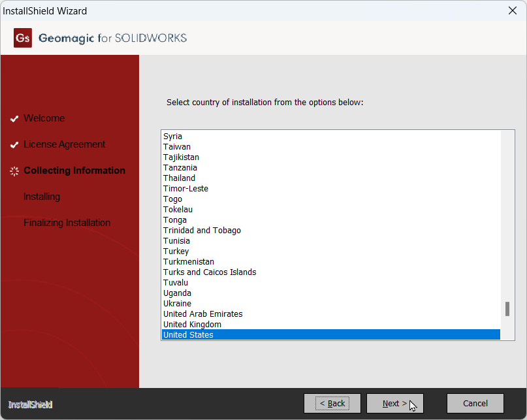Pick Tuvalu from the list
The width and height of the screenshot is (527, 420).
pos(330,282)
